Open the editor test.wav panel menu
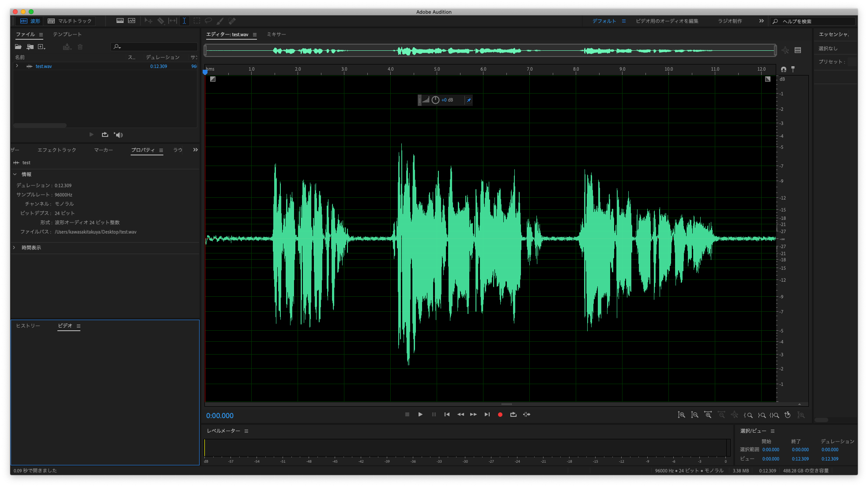The width and height of the screenshot is (868, 487). coord(255,34)
